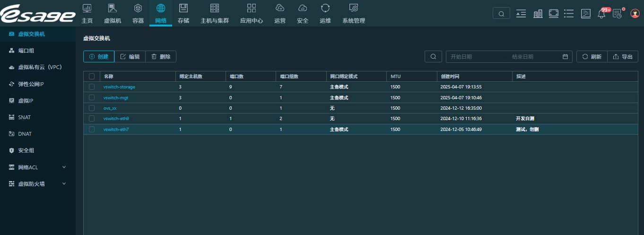Image resolution: width=644 pixels, height=235 pixels.
Task: Open SNAT in the sidebar
Action: 38,117
